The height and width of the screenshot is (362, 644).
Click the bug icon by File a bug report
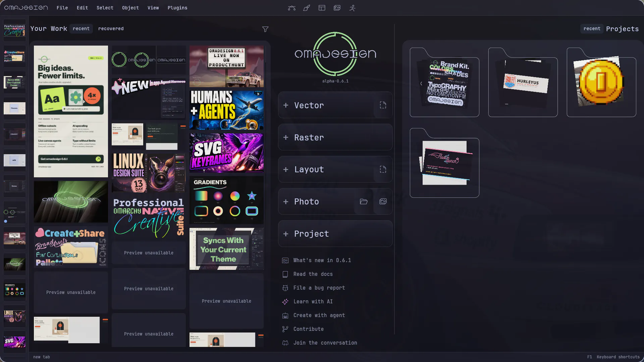coord(285,288)
